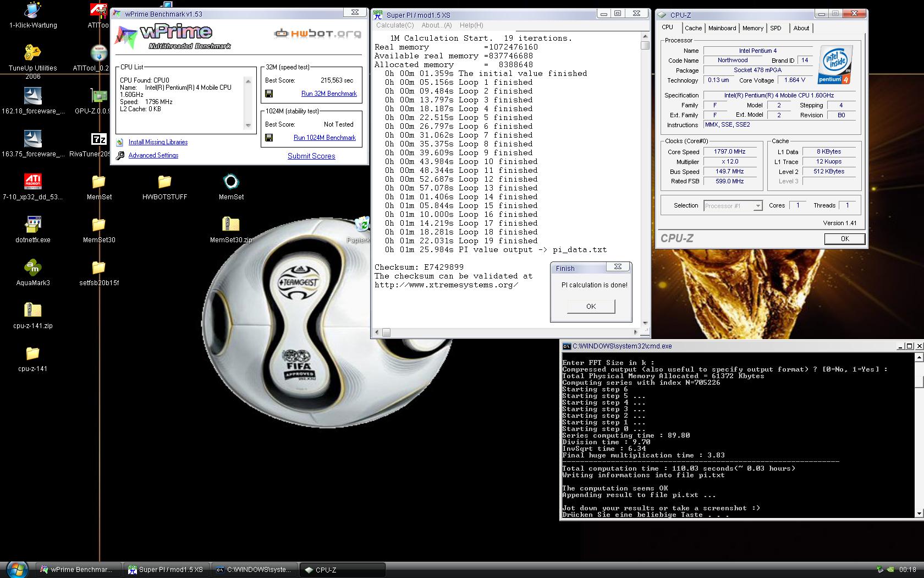Click the Checksum: E7429899 line

(419, 267)
